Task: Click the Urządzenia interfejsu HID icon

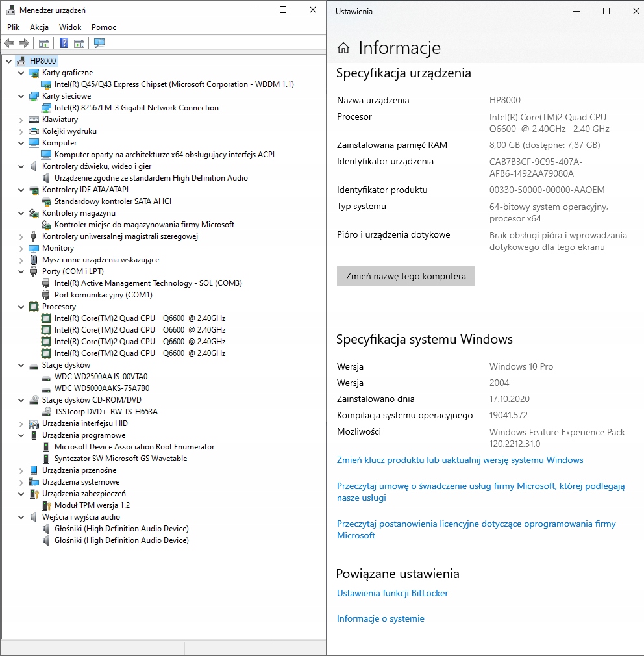Action: (34, 424)
